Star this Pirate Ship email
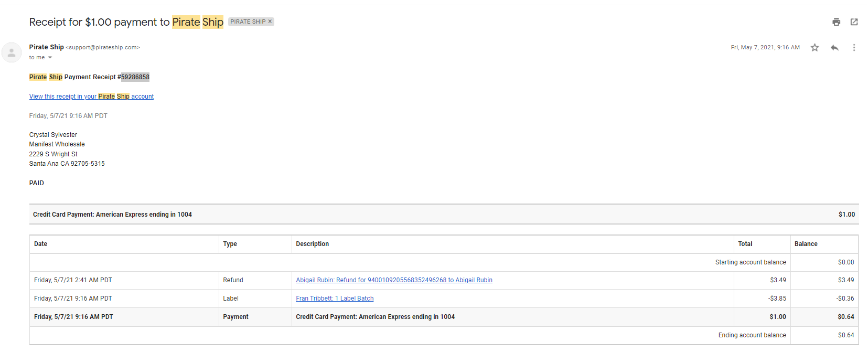Screen dimensions: 868x352 pyautogui.click(x=815, y=48)
